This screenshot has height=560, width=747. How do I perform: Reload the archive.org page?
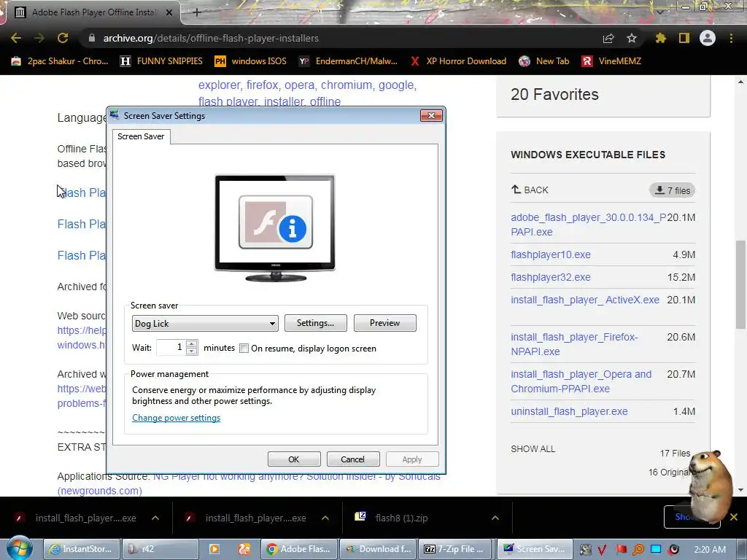coord(63,38)
